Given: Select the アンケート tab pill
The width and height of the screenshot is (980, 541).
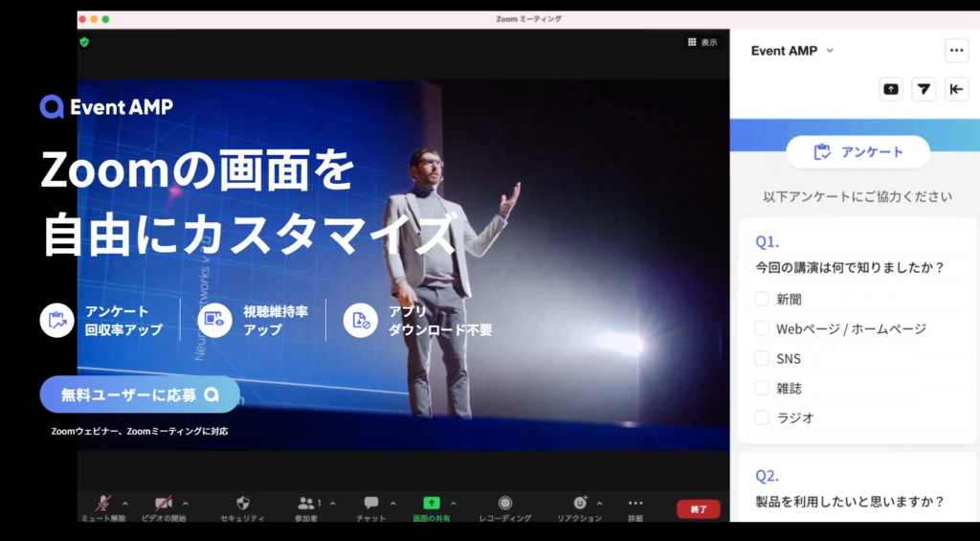Looking at the screenshot, I should click(857, 152).
